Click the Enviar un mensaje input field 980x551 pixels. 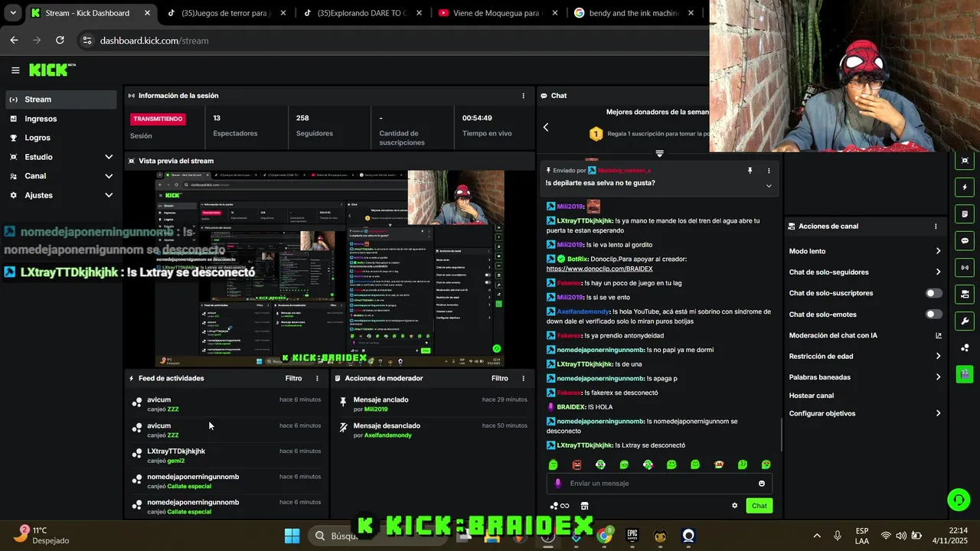659,484
